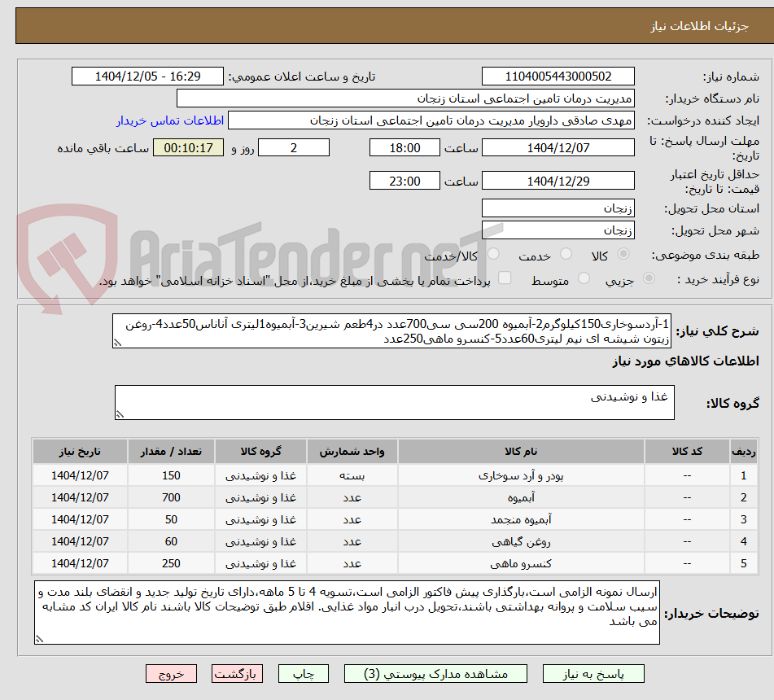Select the 'جزیی' purchase type radio
The image size is (774, 700).
click(x=649, y=278)
